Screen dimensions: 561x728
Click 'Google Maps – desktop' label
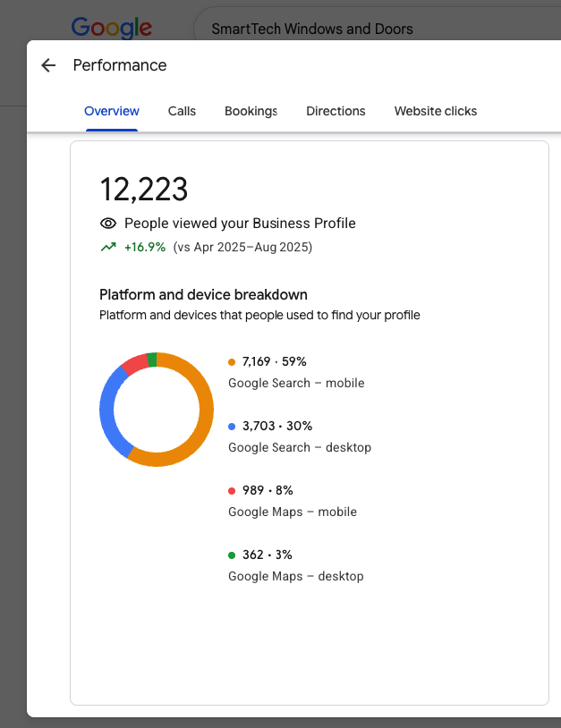296,576
